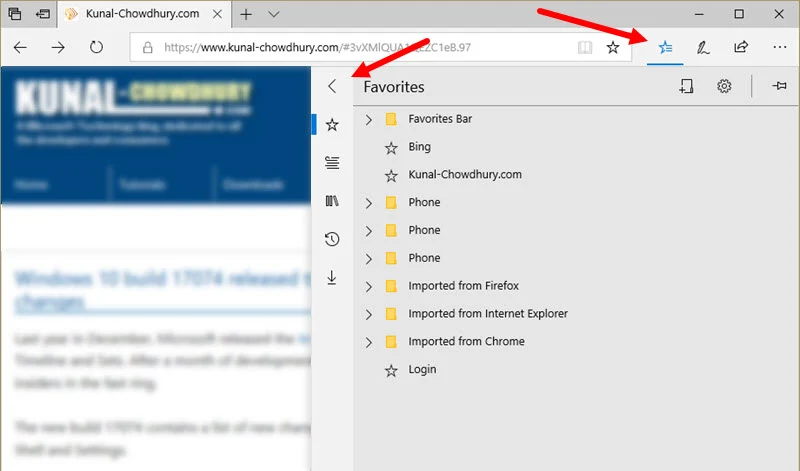Show tab previews chevron
800x471 pixels.
pyautogui.click(x=274, y=14)
